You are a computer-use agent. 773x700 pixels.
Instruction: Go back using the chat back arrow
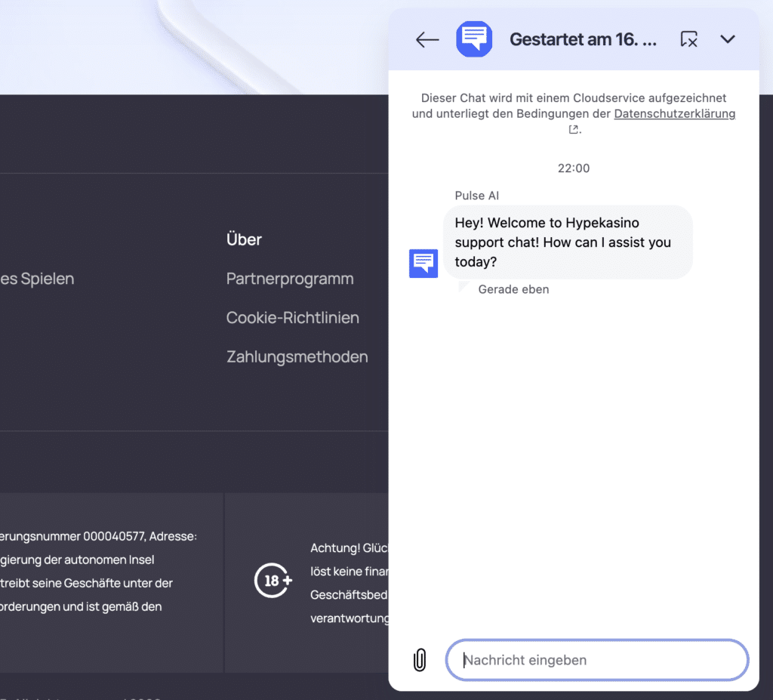coord(427,39)
